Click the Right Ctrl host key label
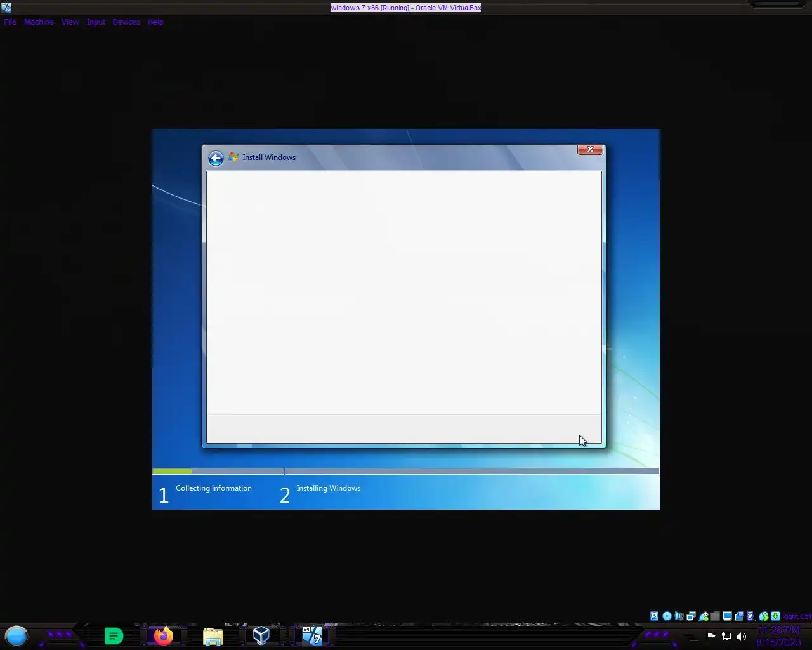This screenshot has width=812, height=650. point(797,616)
